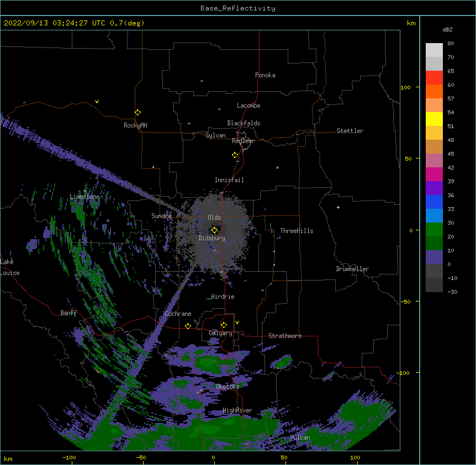This screenshot has width=476, height=465.
Task: Select the light blue 33 dBZ legend swatch
Action: [x=434, y=216]
